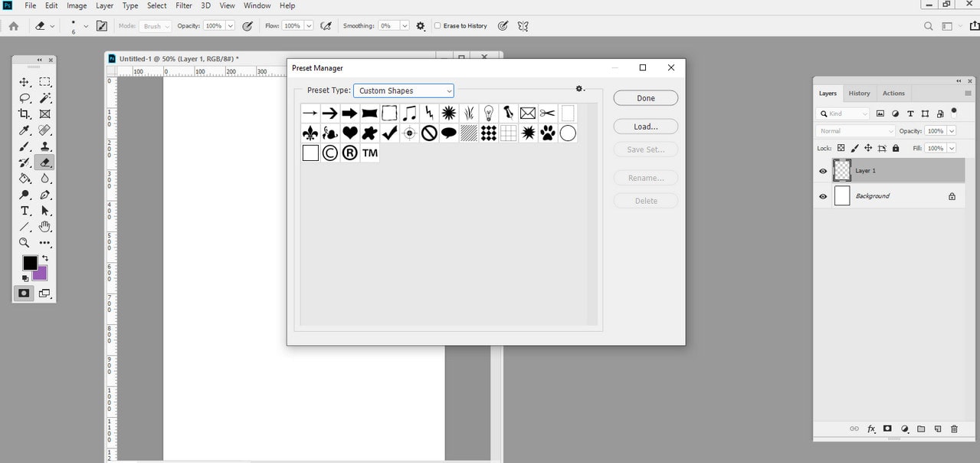Select the Pen tool
This screenshot has height=463, width=980.
45,195
